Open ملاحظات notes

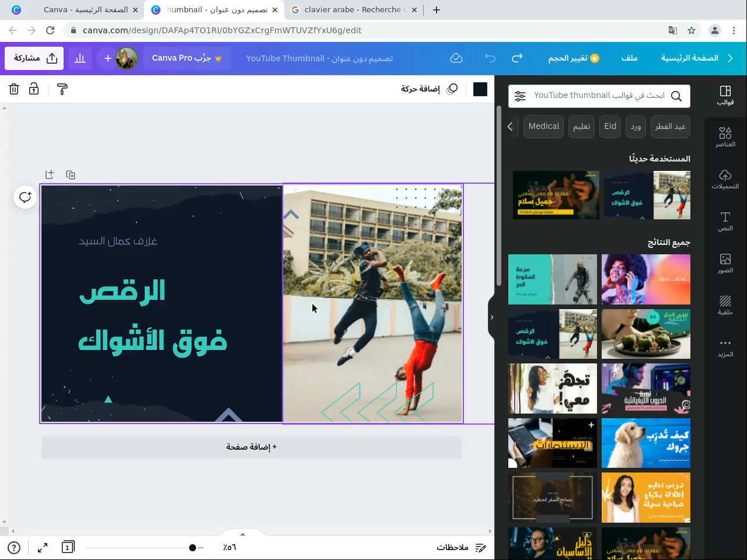pos(461,547)
